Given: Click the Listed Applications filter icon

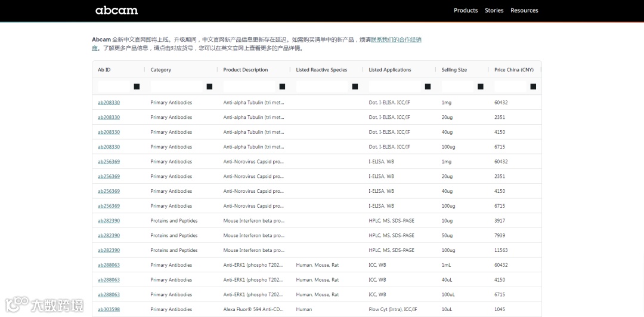Looking at the screenshot, I should [x=428, y=87].
